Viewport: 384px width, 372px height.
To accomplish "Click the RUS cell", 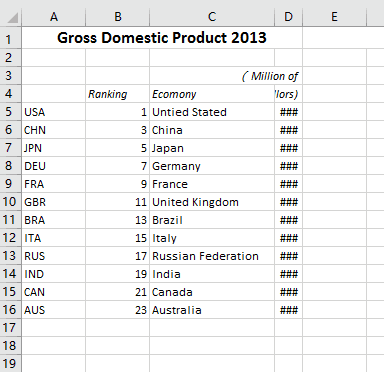I will [x=54, y=256].
